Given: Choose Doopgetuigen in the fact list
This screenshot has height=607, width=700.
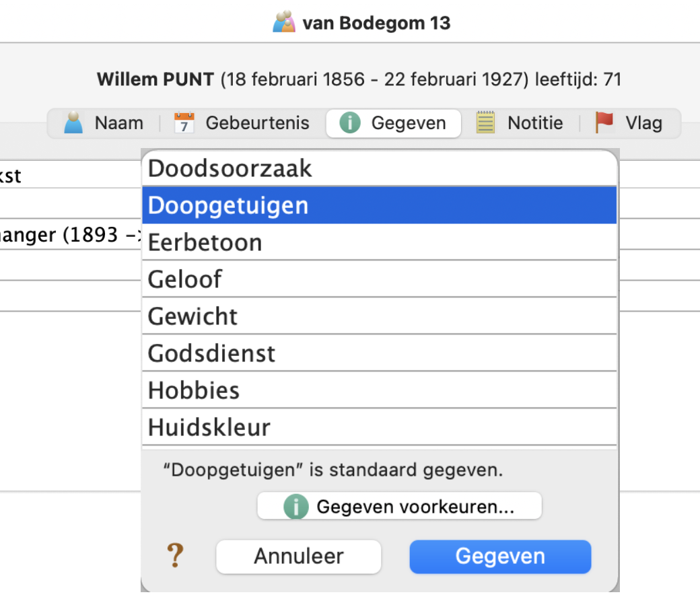Looking at the screenshot, I should [379, 205].
